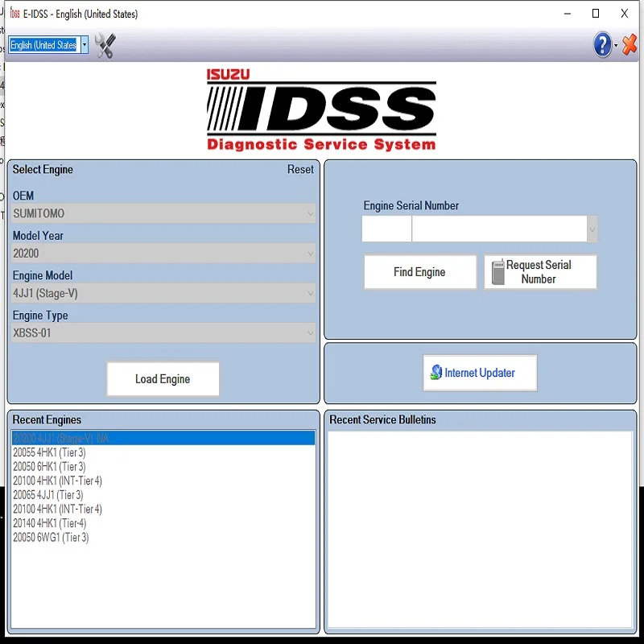Image resolution: width=644 pixels, height=644 pixels.
Task: Select recent engine 20050 6HK1 (Tier 3)
Action: (163, 467)
